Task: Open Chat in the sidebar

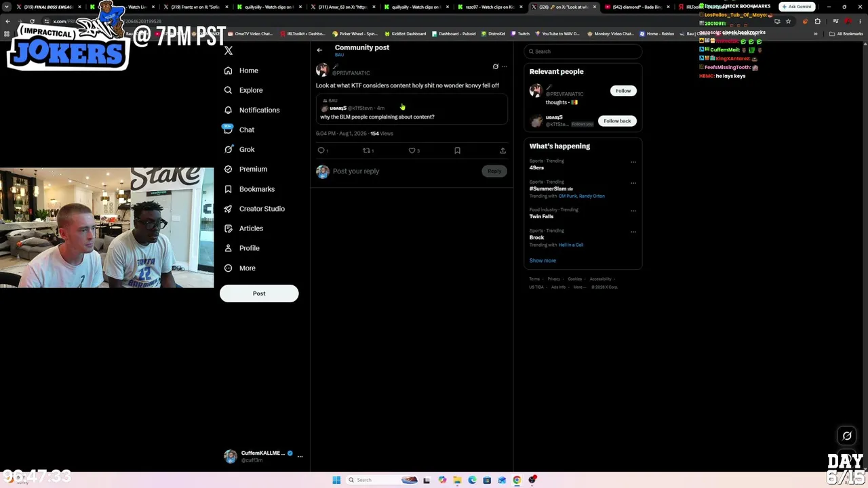Action: 239,129
